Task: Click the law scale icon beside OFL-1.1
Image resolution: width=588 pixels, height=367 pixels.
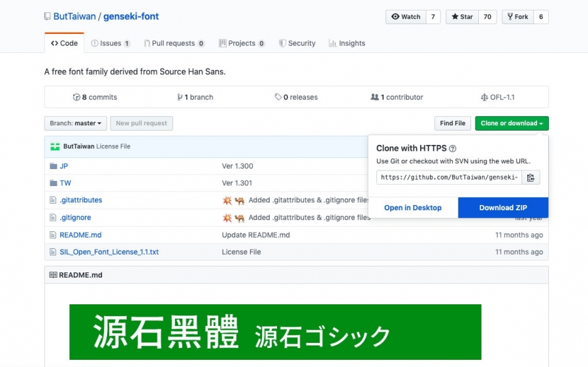Action: [x=484, y=97]
